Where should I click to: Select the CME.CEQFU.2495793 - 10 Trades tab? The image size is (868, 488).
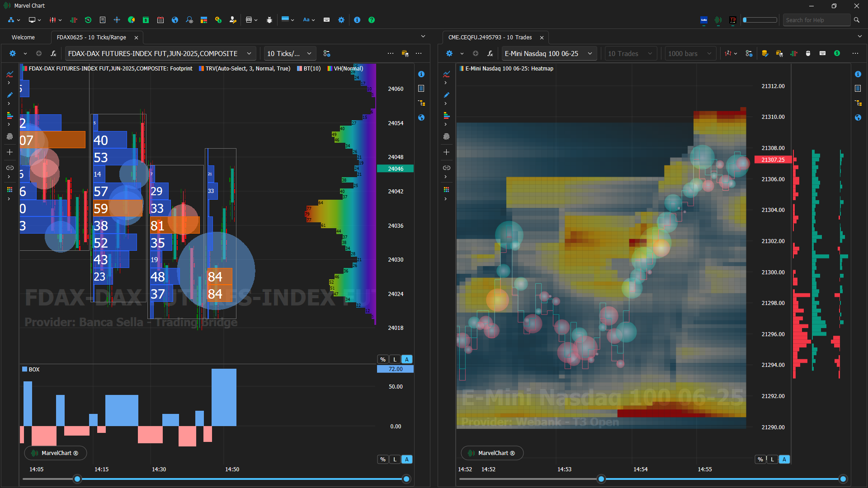click(x=490, y=38)
